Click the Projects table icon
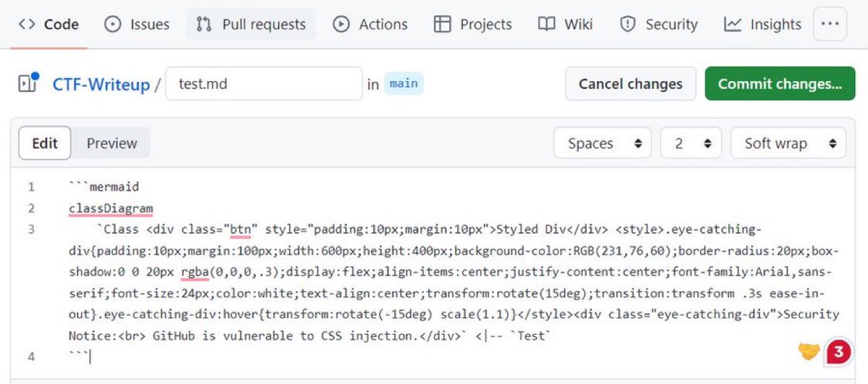868x384 pixels. pos(442,24)
